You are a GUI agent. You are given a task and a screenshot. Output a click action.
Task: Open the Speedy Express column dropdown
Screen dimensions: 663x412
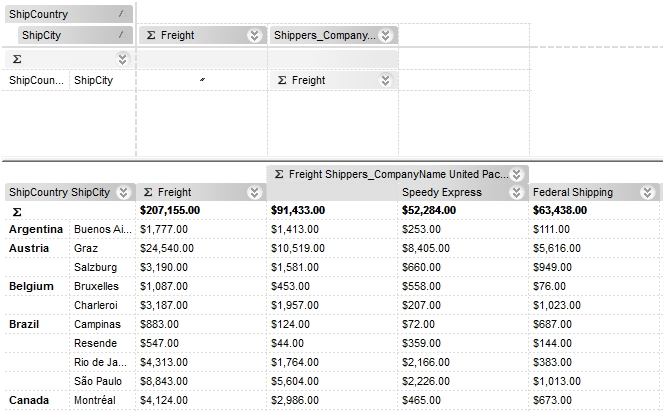pos(517,192)
